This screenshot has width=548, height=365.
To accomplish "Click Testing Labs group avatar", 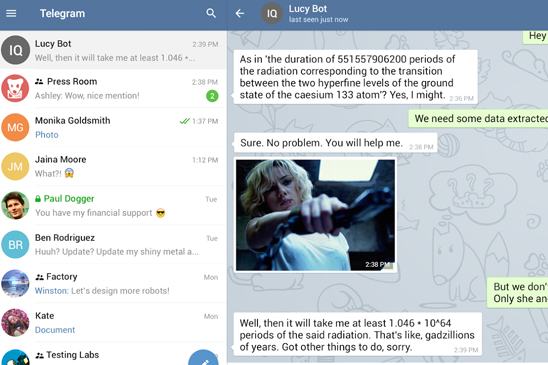I will pos(15,357).
